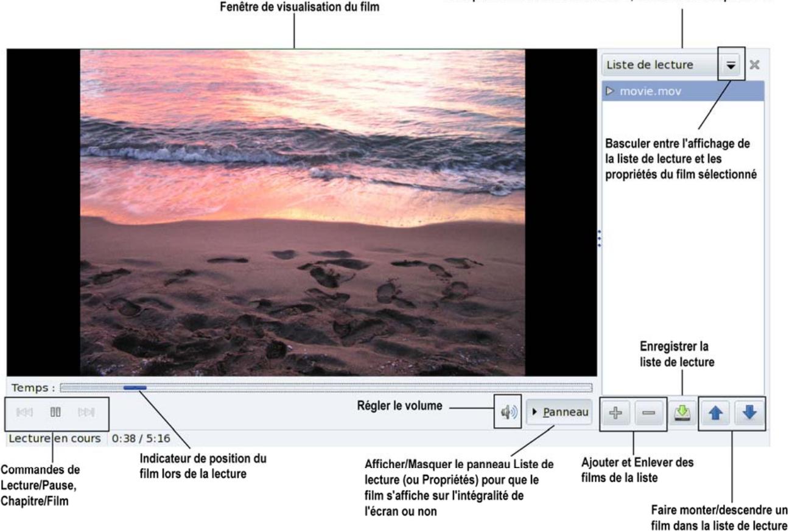Viewport: 792px width, 532px height.
Task: Click near the end of the Temps seek bar
Action: point(581,387)
